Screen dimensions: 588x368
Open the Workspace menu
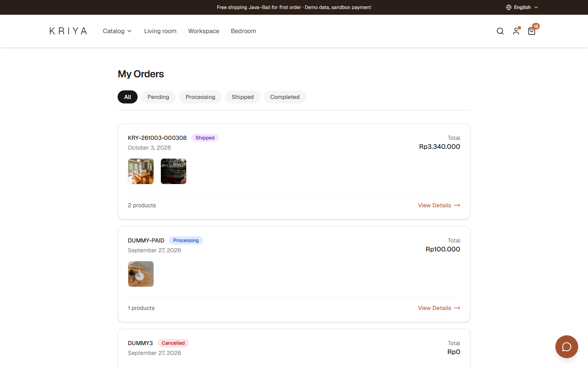pyautogui.click(x=204, y=31)
